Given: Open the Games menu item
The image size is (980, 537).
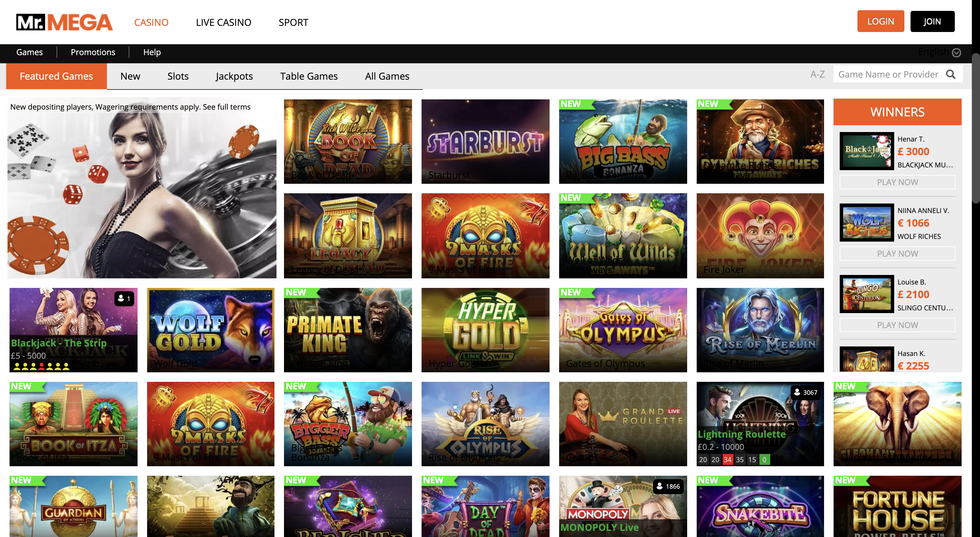Looking at the screenshot, I should (29, 52).
